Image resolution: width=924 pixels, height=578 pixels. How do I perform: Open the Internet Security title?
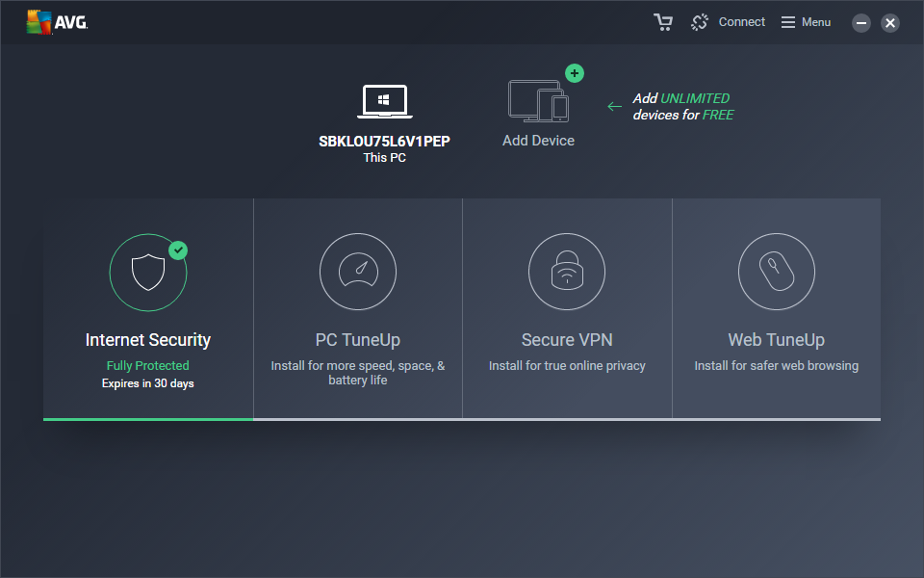point(148,340)
